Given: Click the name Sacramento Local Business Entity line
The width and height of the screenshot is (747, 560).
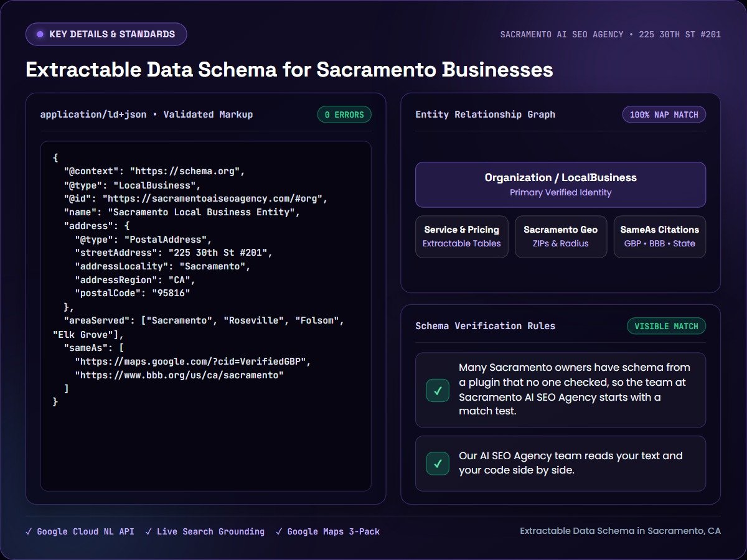Looking at the screenshot, I should [x=182, y=212].
